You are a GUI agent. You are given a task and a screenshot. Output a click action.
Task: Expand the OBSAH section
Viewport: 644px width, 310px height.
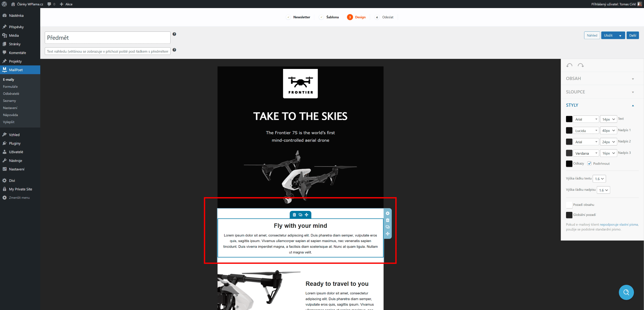pos(600,79)
